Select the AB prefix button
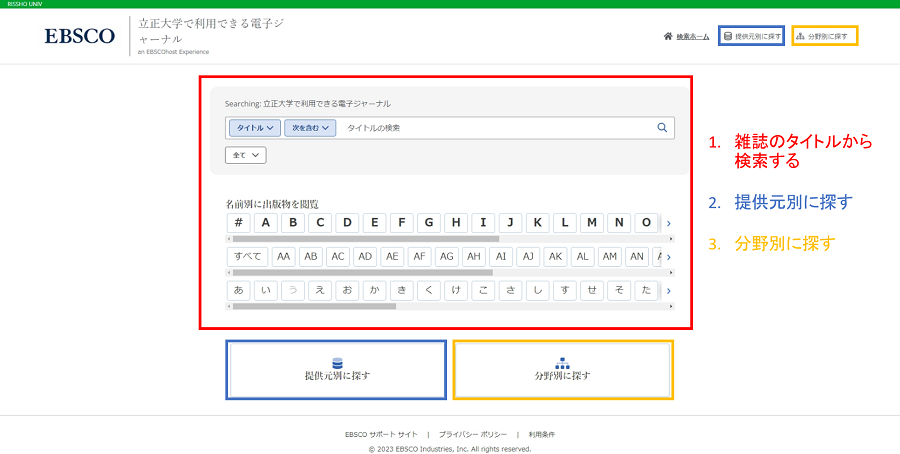Viewport: 900px width, 454px height. [311, 257]
